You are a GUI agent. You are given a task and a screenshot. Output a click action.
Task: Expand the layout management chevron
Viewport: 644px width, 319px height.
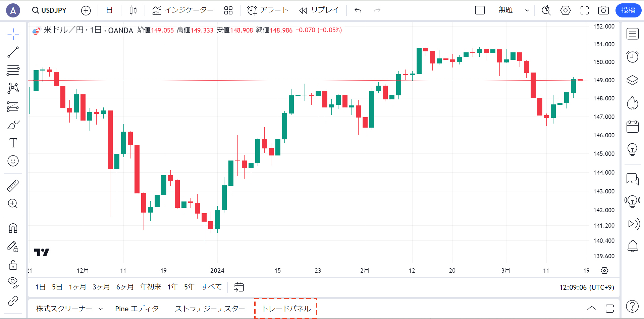(x=527, y=10)
